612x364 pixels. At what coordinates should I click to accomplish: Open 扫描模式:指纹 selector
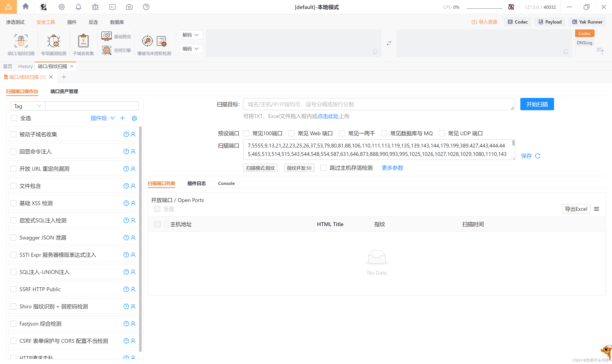pyautogui.click(x=260, y=168)
